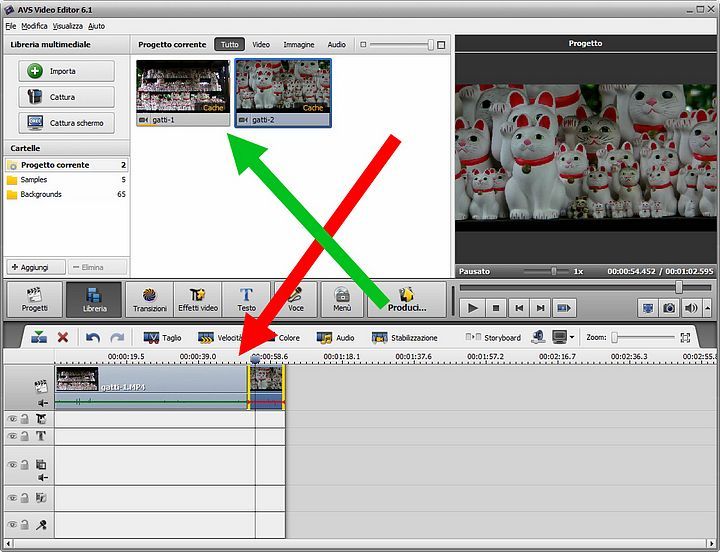Screen dimensions: 720x552
Task: Expand the volume control arrow
Action: click(x=708, y=308)
